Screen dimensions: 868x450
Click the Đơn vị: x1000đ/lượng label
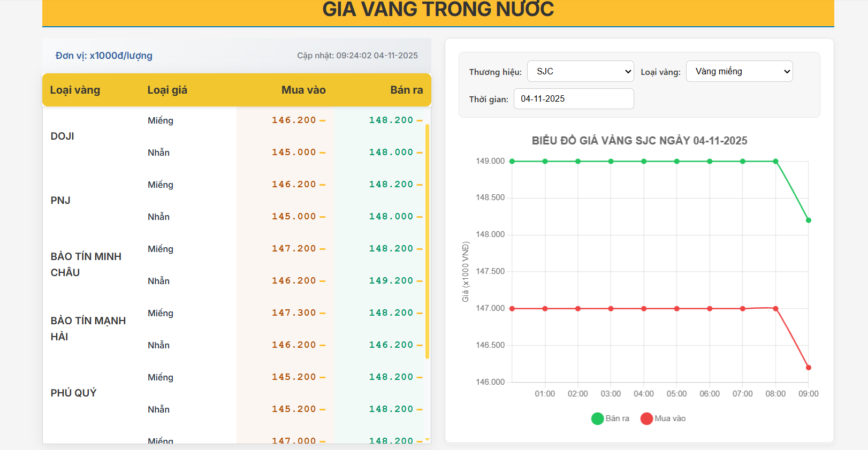(104, 56)
